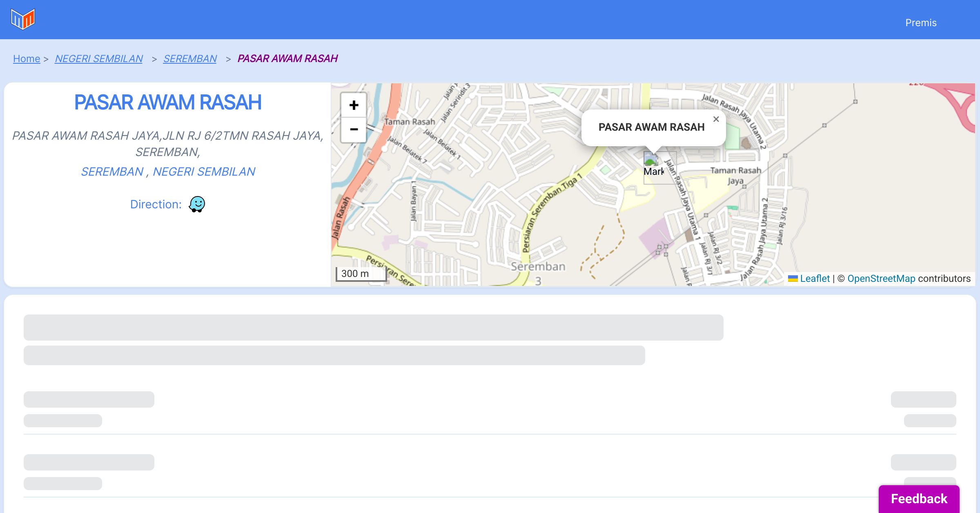Open OpenStreetMap contributors link
980x513 pixels.
[x=881, y=279]
